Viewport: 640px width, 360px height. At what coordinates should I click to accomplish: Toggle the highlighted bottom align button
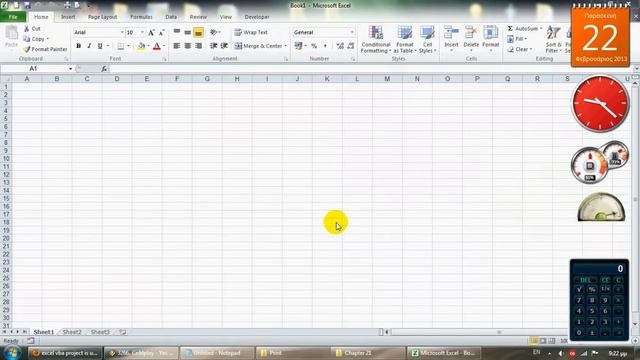point(198,32)
